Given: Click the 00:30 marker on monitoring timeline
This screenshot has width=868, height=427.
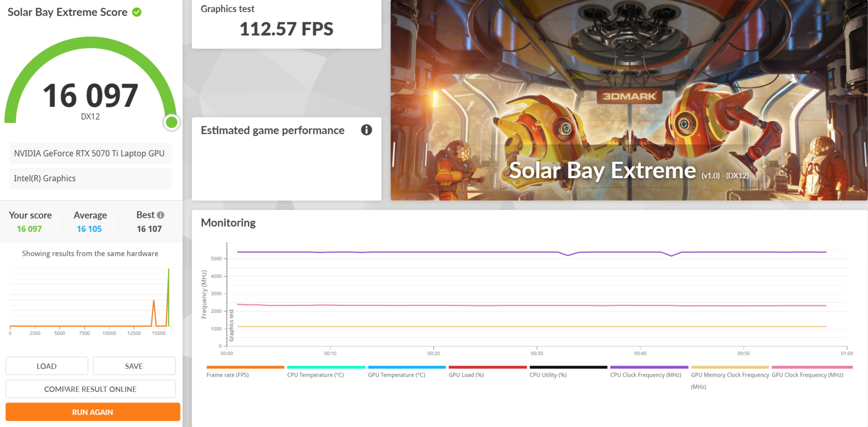Looking at the screenshot, I should (x=537, y=353).
